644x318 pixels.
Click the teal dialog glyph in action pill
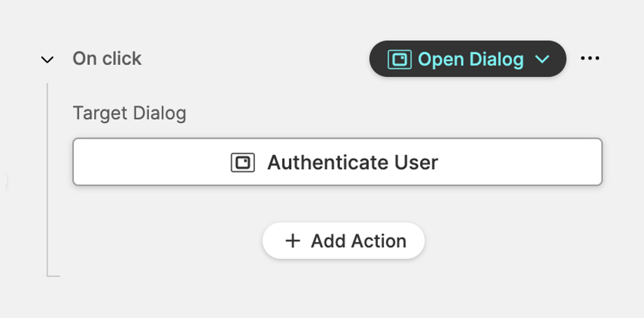click(399, 59)
